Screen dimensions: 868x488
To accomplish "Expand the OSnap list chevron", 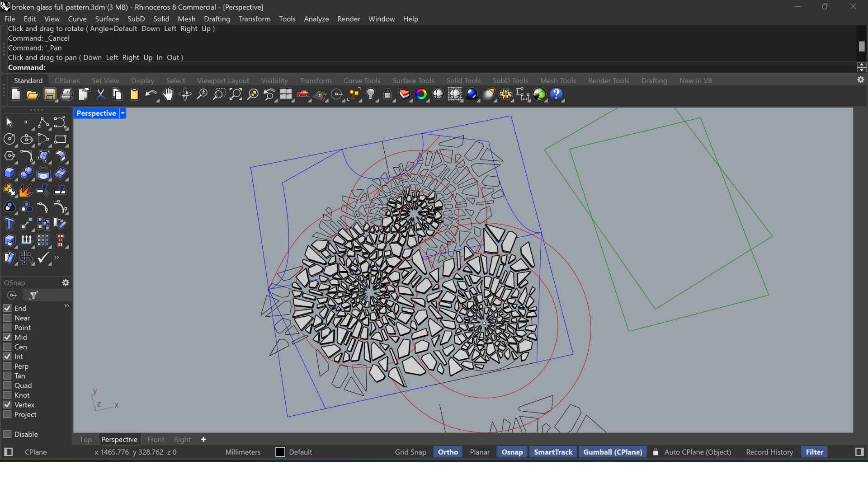I will coord(66,306).
